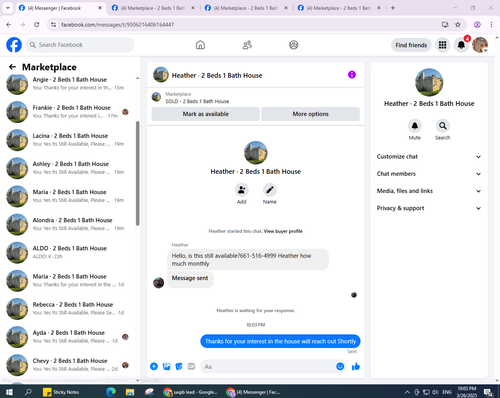Image resolution: width=500 pixels, height=398 pixels.
Task: Open Ayda 2 Beds 1 Bath conversation
Action: 68,337
